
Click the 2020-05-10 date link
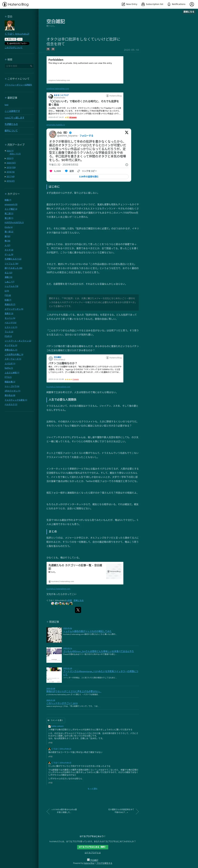[x=131, y=50]
